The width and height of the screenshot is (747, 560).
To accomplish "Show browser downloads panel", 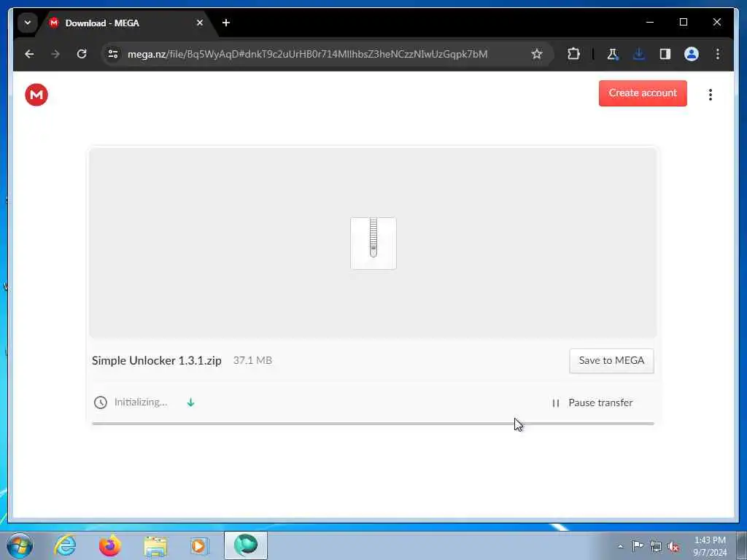I will [639, 54].
